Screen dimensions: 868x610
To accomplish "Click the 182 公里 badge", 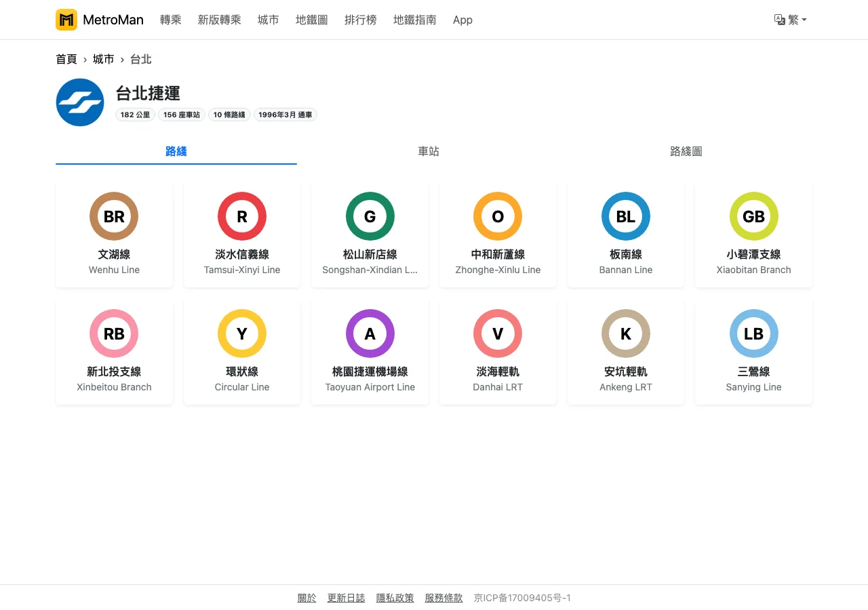I will [x=136, y=115].
